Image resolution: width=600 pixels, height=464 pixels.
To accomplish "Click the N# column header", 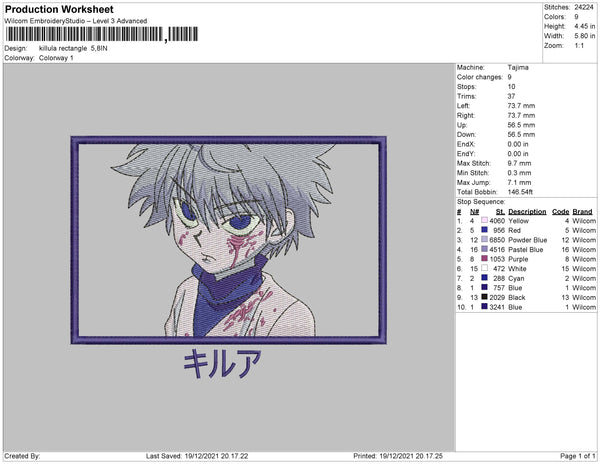I will (x=474, y=212).
